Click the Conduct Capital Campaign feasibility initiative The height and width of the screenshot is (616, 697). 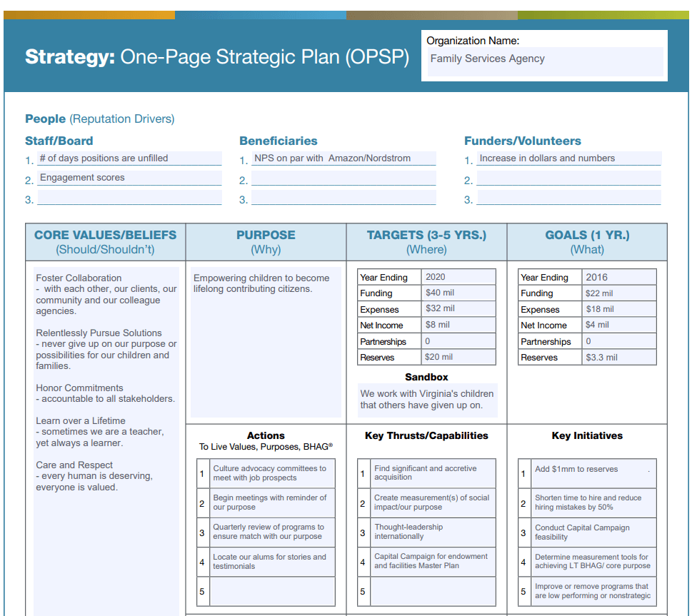(594, 532)
